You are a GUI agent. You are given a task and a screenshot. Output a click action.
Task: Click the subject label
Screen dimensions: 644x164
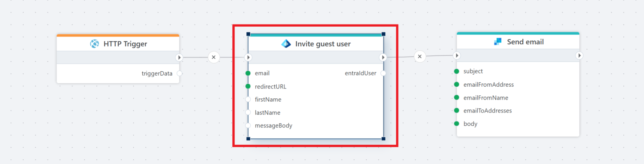[473, 71]
